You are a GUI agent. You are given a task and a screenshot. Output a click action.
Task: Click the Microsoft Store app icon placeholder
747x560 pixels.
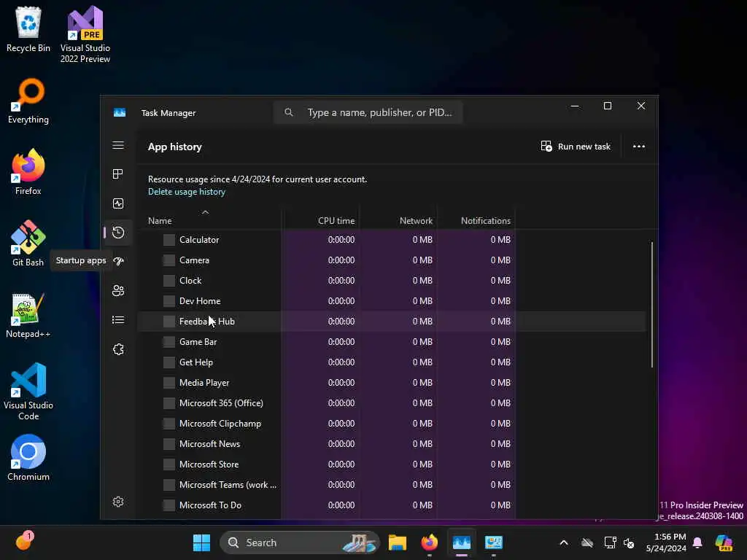169,464
